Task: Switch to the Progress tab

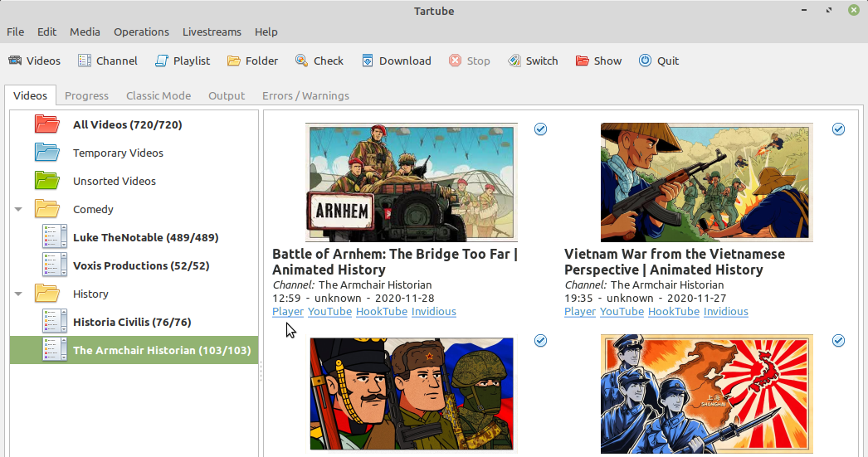Action: point(86,95)
